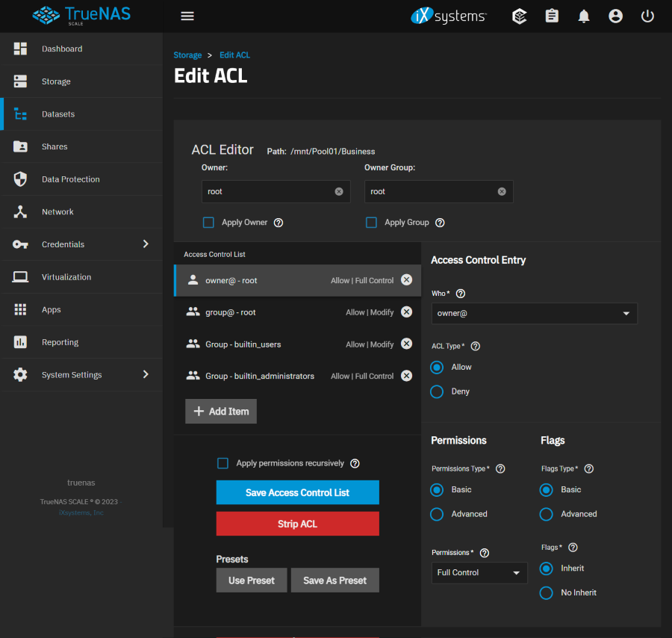
Task: Open the Who dropdown showing owner@
Action: (x=534, y=313)
